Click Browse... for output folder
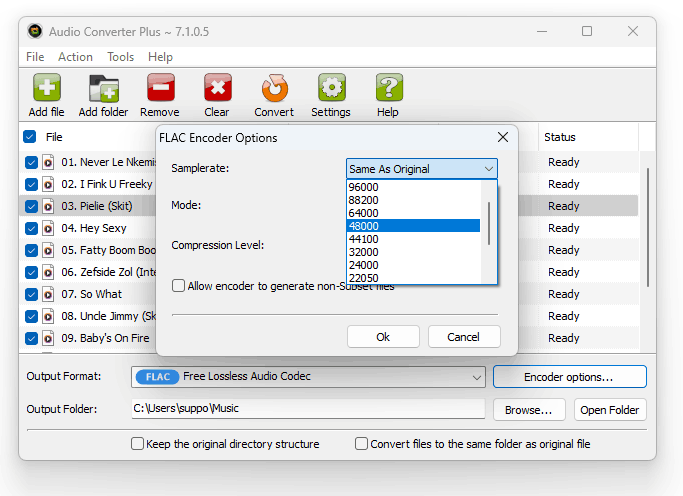Viewport: 683px width, 496px height. click(x=529, y=410)
